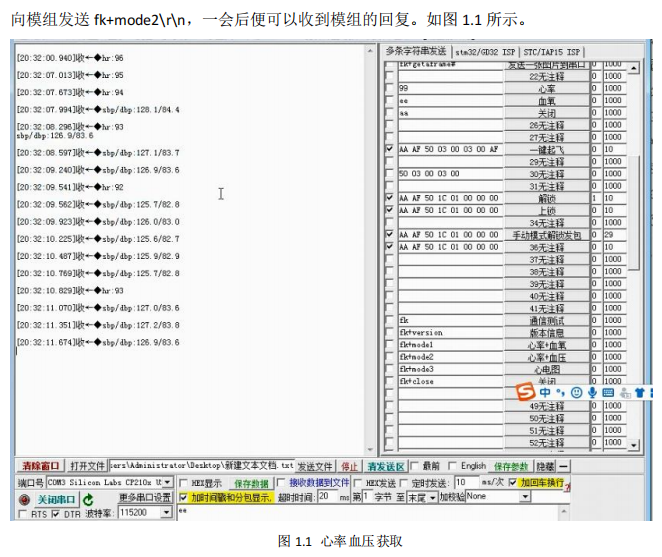Click string list scrollbar up arrow
The width and height of the screenshot is (662, 557).
click(x=633, y=68)
